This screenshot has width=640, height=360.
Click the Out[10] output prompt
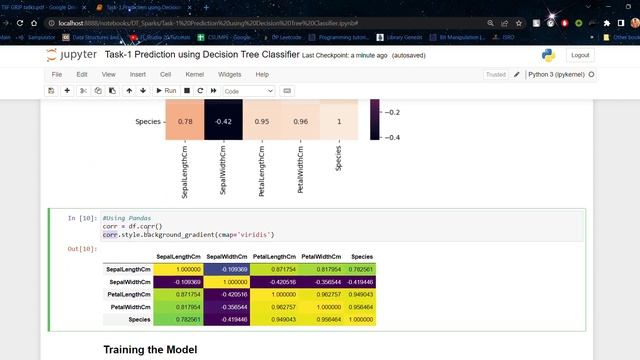pos(82,249)
